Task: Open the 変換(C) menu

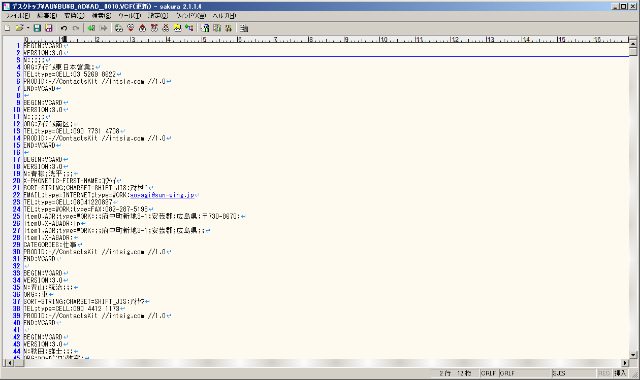Action: tap(74, 16)
